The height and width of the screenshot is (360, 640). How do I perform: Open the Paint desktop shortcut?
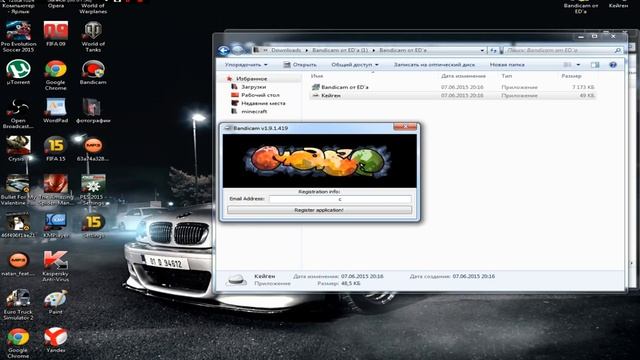[56, 302]
